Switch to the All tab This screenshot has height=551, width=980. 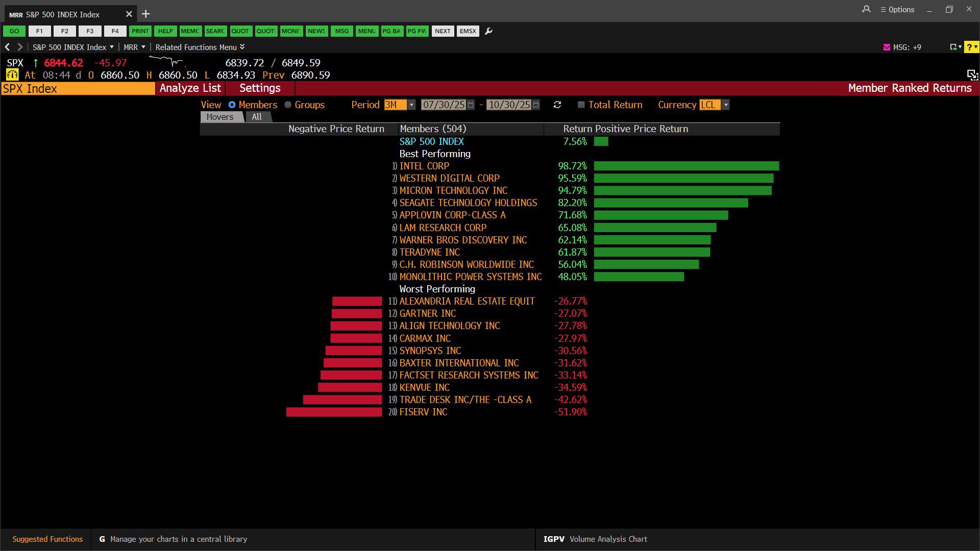click(x=257, y=117)
